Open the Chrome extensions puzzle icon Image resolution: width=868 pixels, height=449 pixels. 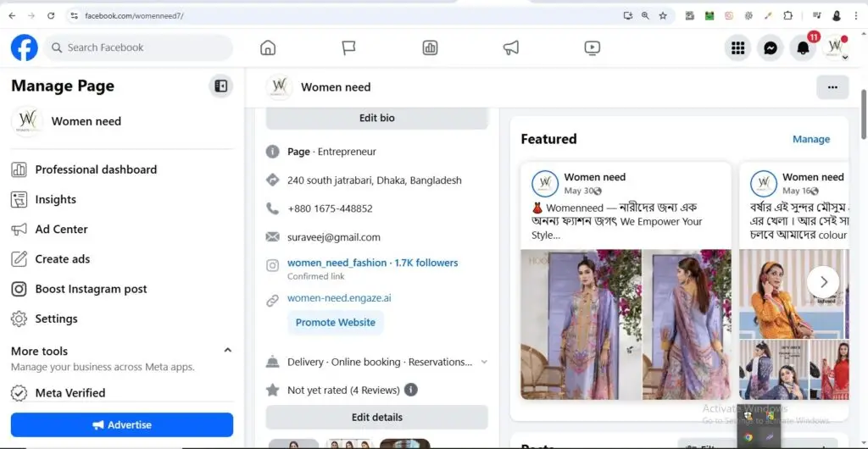(x=787, y=16)
